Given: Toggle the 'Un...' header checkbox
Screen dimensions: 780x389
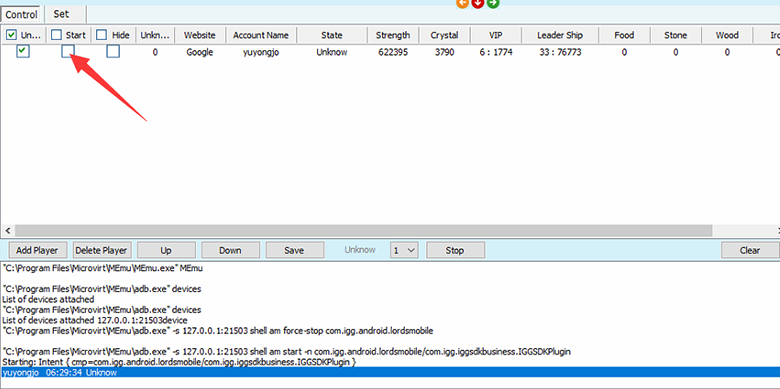Looking at the screenshot, I should click(11, 35).
